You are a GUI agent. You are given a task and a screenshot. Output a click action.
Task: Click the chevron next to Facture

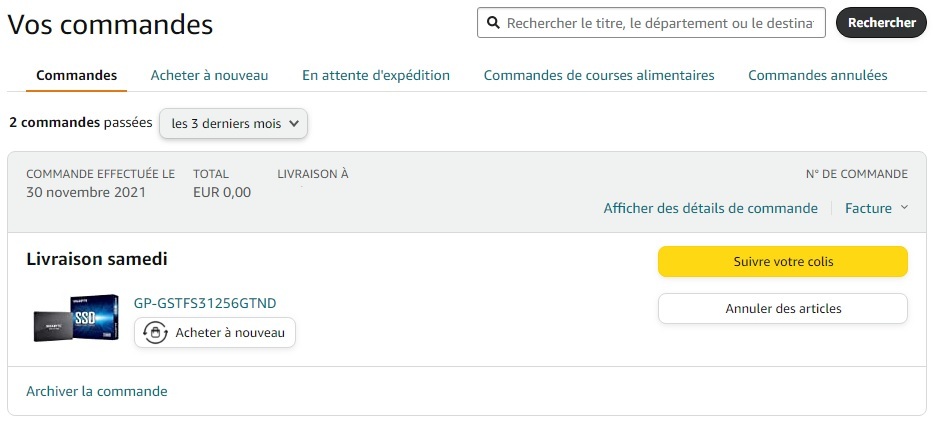[904, 208]
